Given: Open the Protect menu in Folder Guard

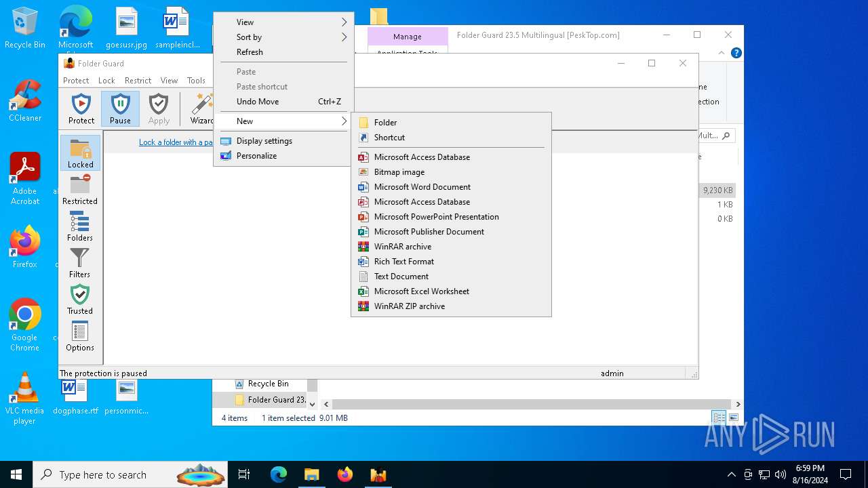Looking at the screenshot, I should coord(76,80).
